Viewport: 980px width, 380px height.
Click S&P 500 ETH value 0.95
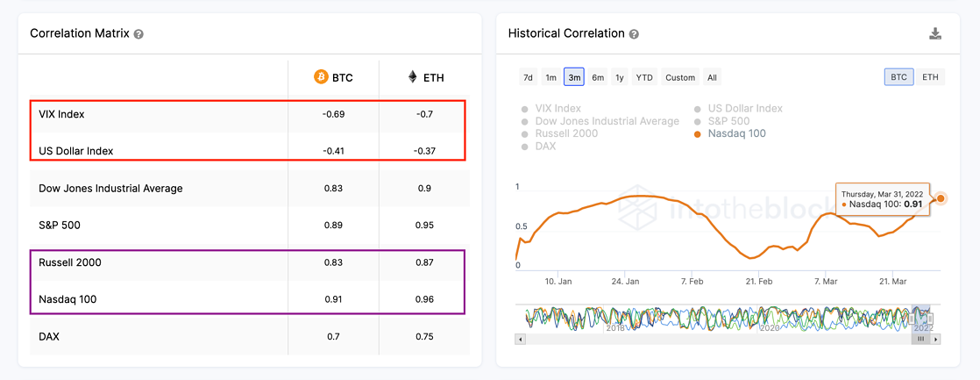click(425, 225)
